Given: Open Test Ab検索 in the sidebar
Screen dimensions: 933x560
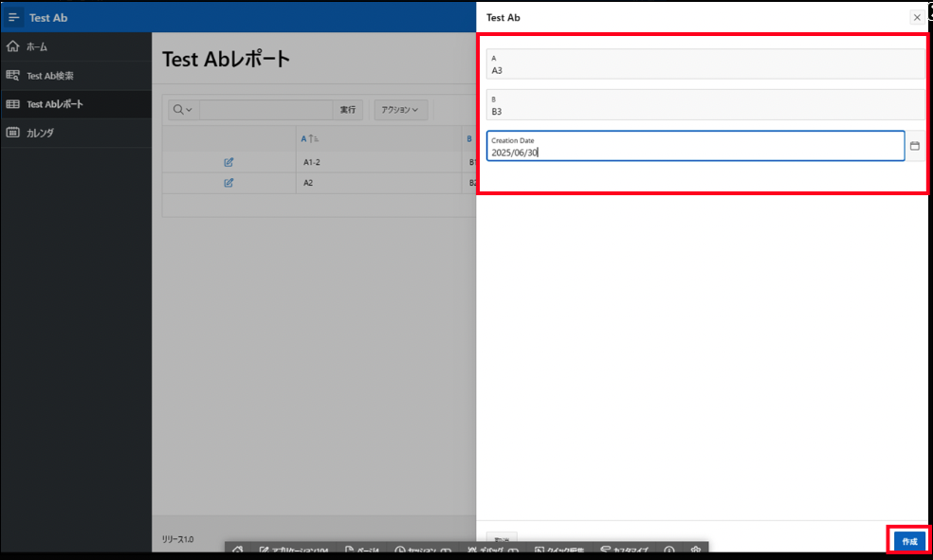Looking at the screenshot, I should tap(49, 76).
